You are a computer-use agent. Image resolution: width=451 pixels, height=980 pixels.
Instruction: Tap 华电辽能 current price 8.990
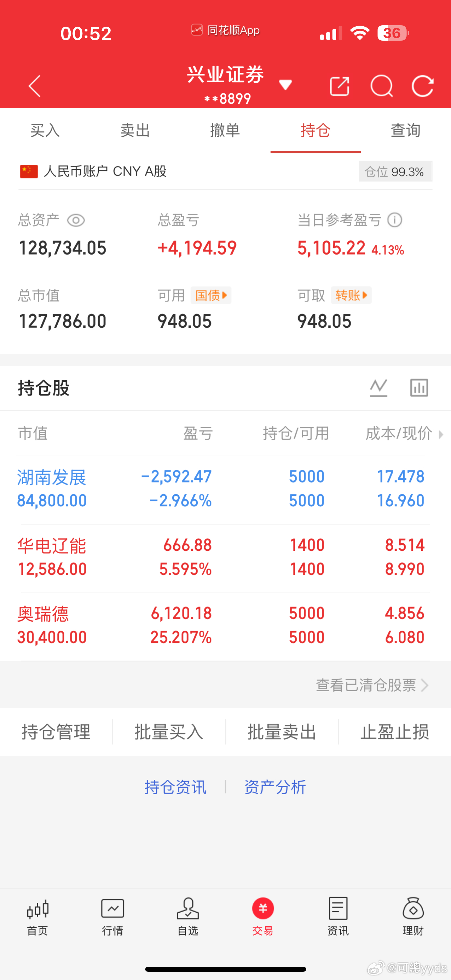[x=405, y=569]
